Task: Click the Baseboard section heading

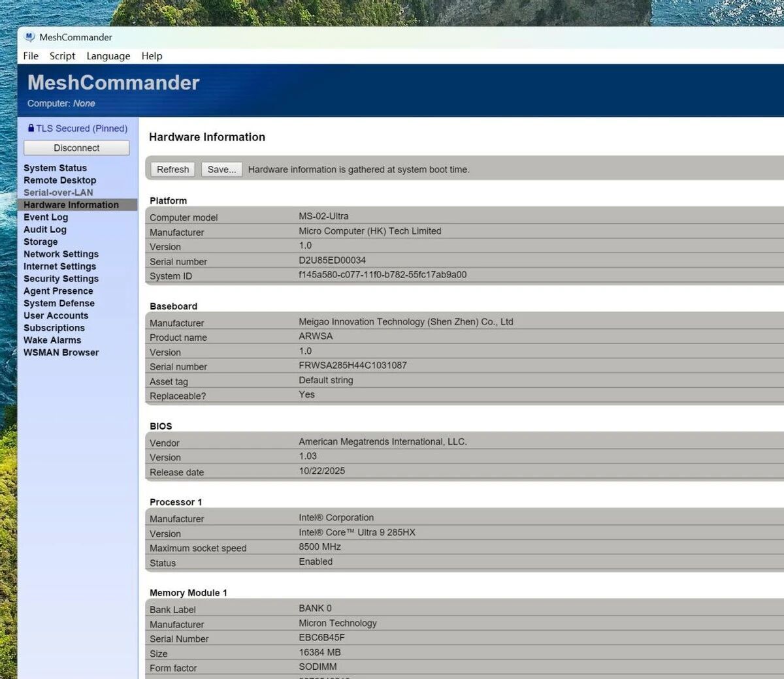Action: click(173, 306)
